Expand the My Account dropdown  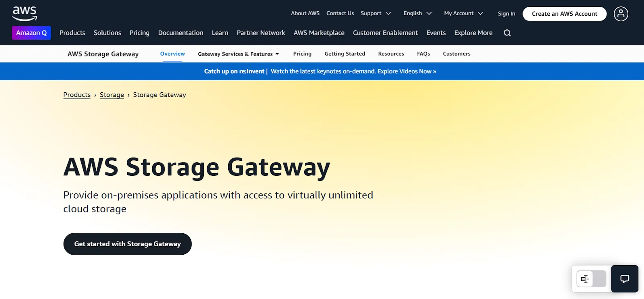(464, 13)
